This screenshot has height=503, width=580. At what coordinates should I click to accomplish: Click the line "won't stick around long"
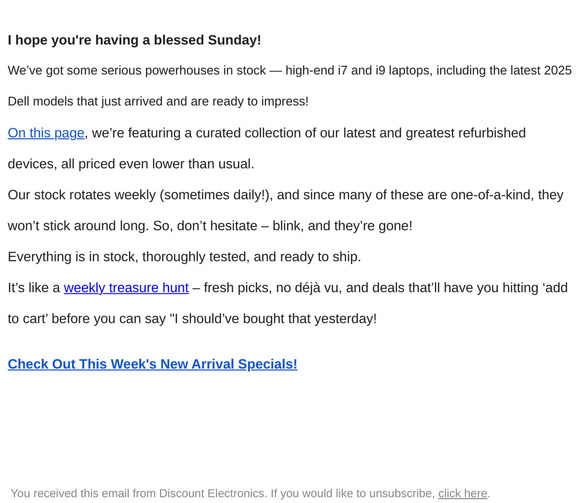click(210, 226)
